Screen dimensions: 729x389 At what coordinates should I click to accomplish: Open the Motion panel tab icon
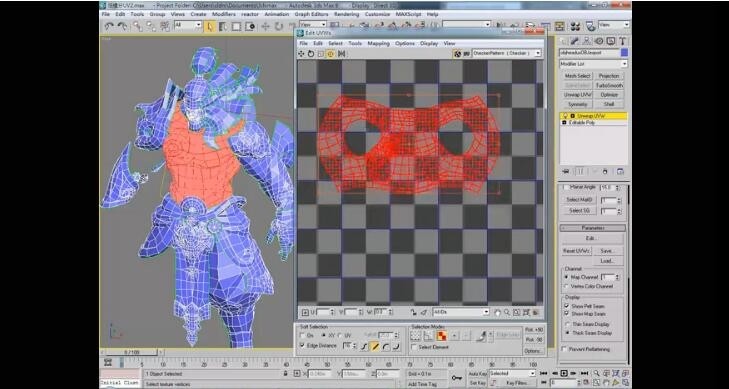[x=599, y=41]
